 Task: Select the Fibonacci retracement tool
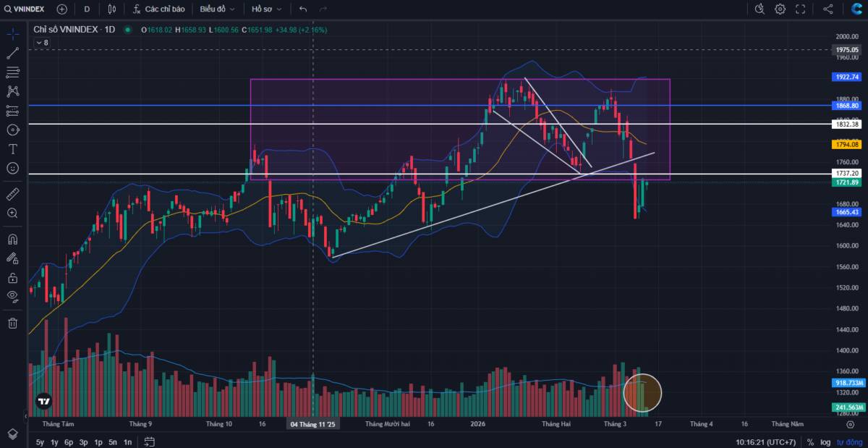tap(12, 72)
